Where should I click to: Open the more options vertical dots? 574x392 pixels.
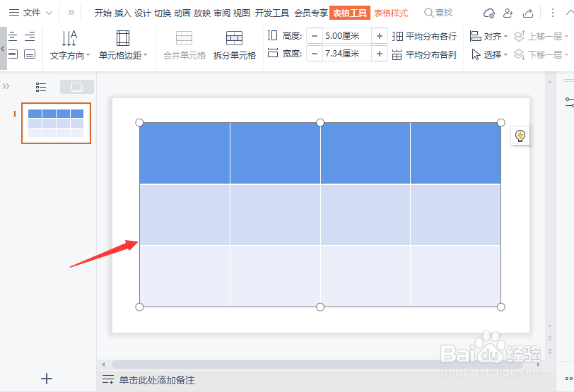click(552, 13)
